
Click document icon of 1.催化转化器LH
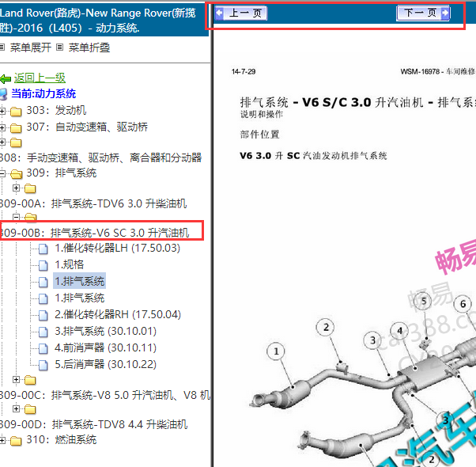pyautogui.click(x=43, y=249)
